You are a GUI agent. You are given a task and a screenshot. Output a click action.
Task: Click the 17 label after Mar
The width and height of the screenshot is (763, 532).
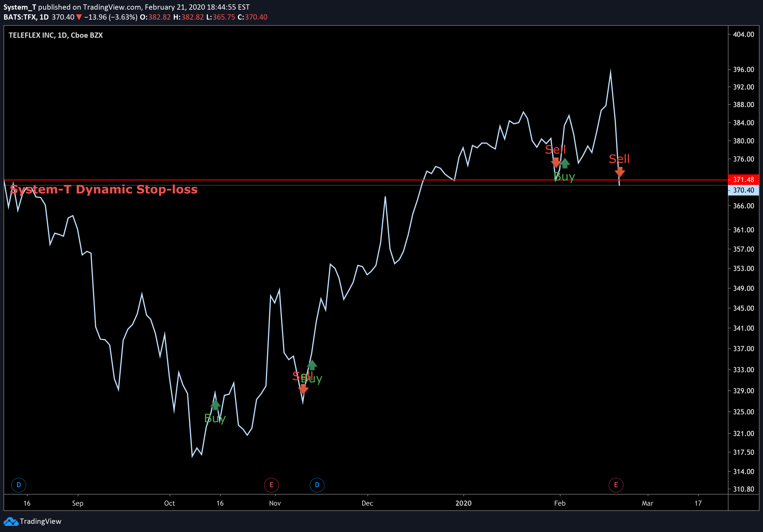click(698, 503)
